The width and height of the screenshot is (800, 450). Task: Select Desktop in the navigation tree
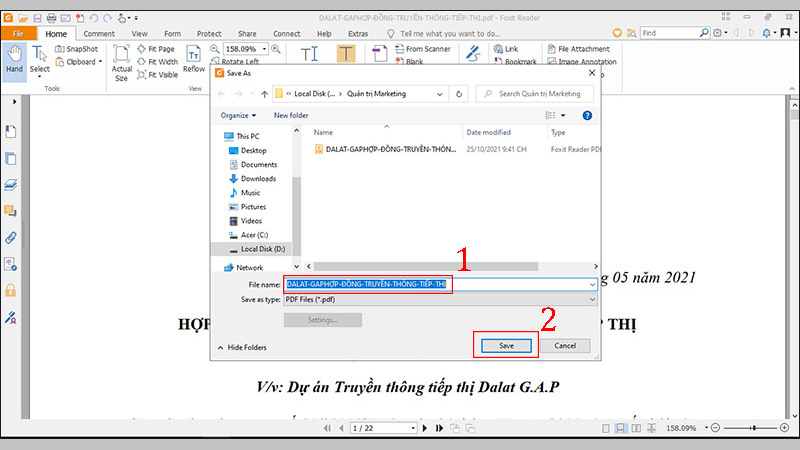pyautogui.click(x=253, y=150)
